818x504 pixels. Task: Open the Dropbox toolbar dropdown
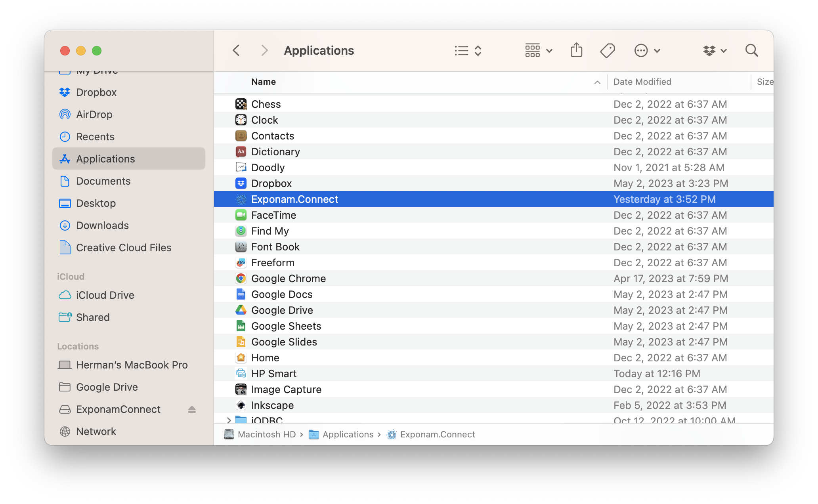715,50
